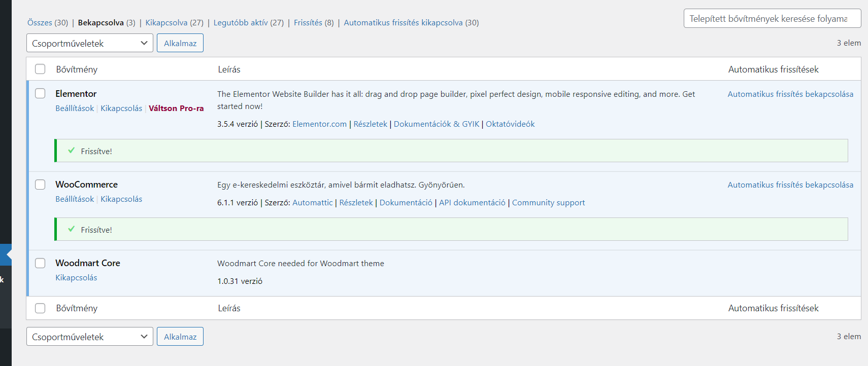
Task: Open Automatikus frissítés kikapcsolva filter
Action: click(x=411, y=22)
